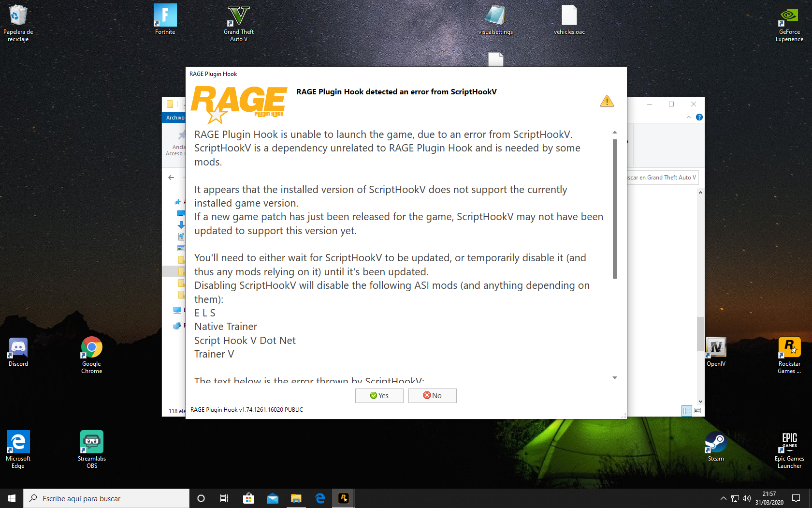The image size is (812, 508).
Task: Click the Explorer help question mark icon
Action: pos(699,117)
